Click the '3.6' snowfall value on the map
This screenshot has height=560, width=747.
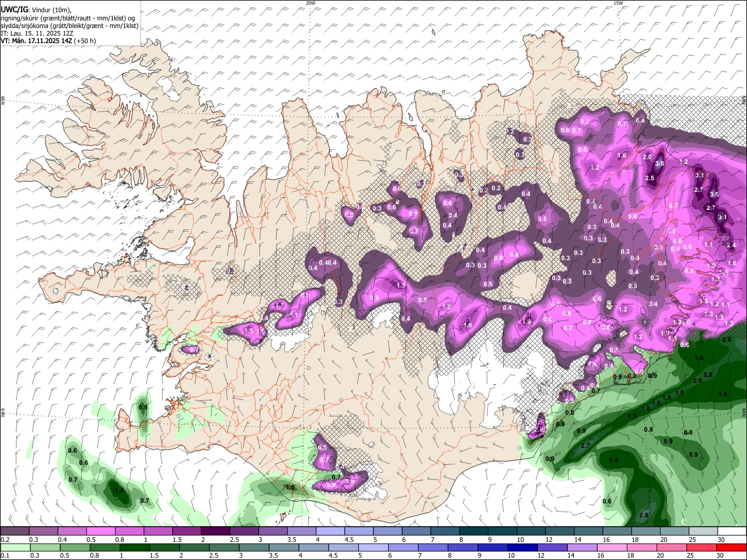714,194
